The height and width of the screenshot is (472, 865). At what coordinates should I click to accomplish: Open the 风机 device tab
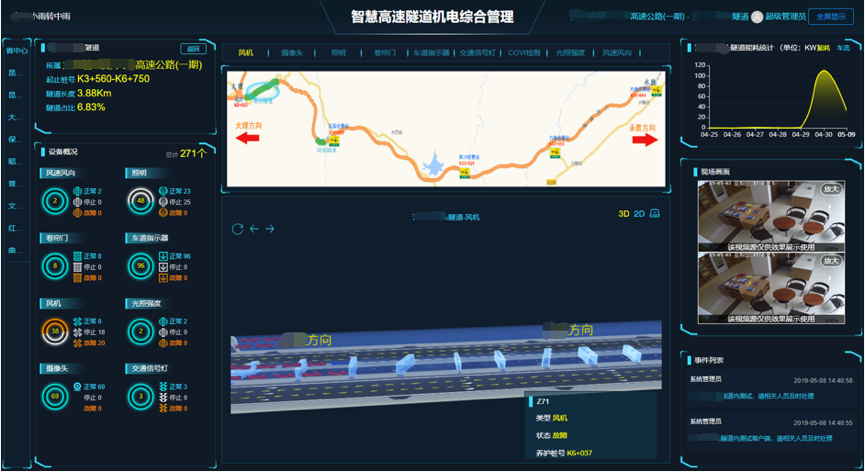[x=246, y=52]
